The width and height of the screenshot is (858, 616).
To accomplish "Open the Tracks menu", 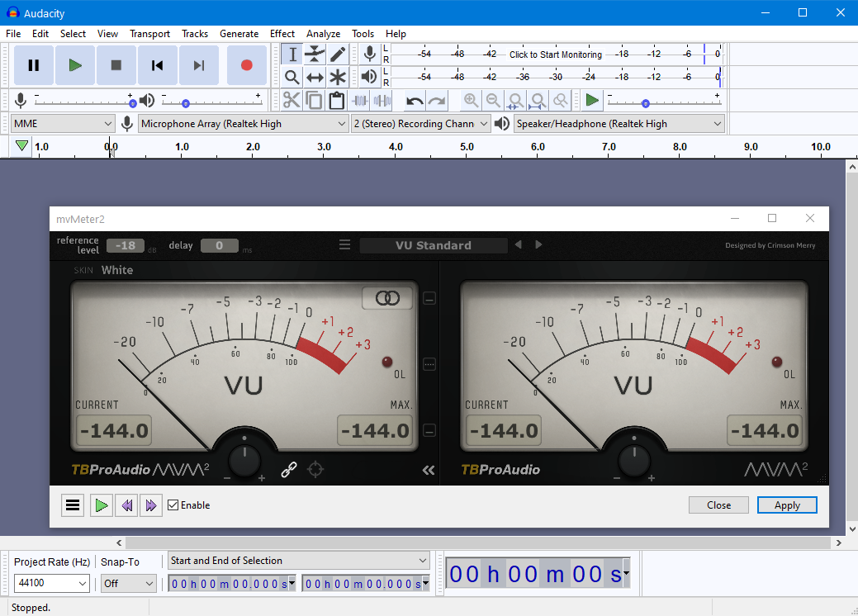I will (195, 33).
